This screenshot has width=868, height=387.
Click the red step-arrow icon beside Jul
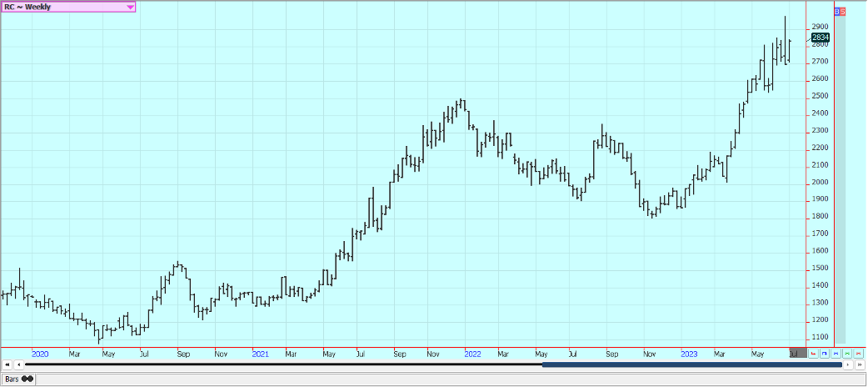point(813,353)
